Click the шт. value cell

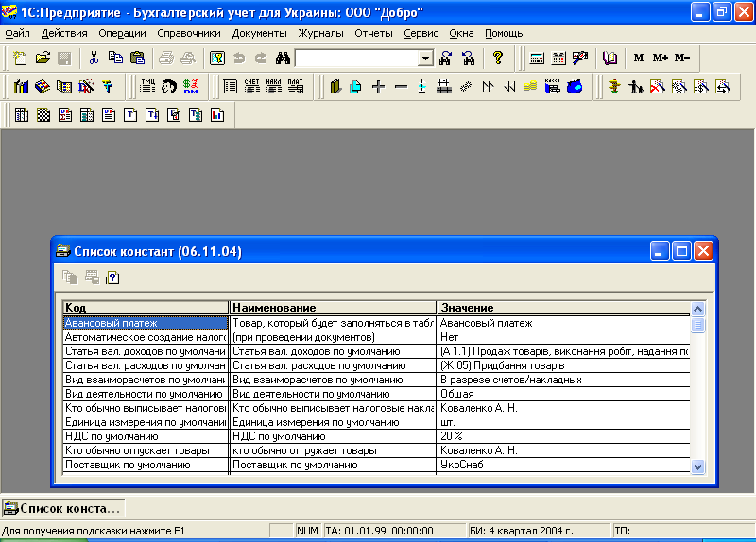[x=564, y=422]
